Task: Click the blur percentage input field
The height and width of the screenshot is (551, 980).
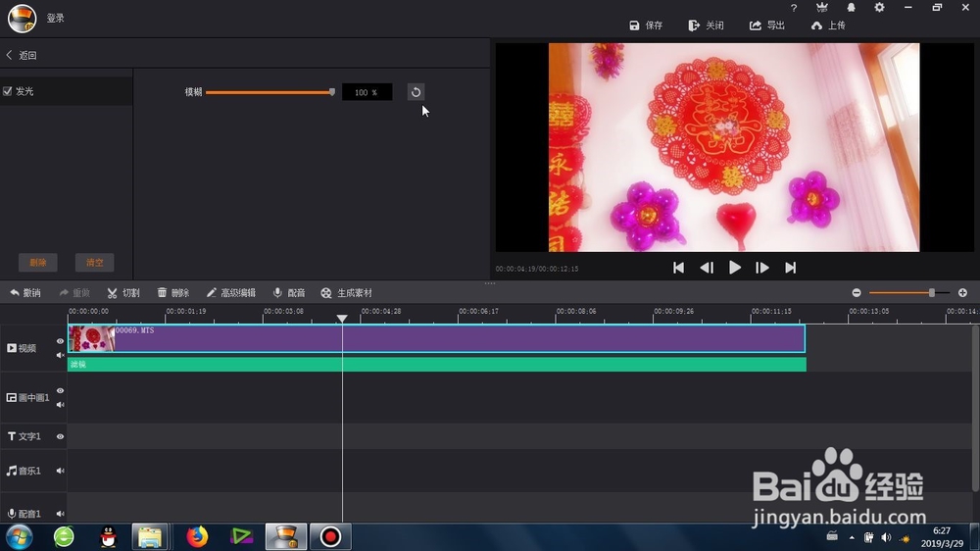Action: (x=367, y=92)
